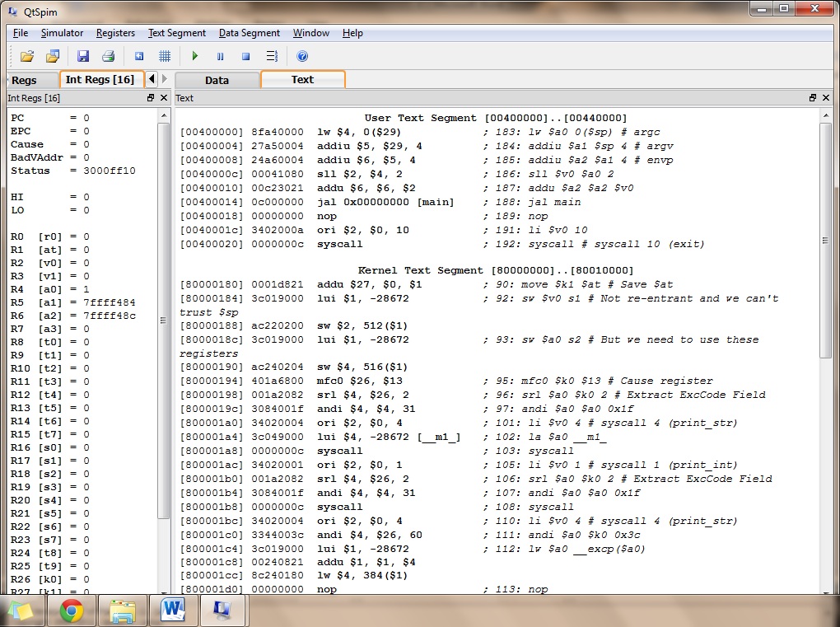The height and width of the screenshot is (627, 840).
Task: Open the Window menu
Action: click(310, 33)
